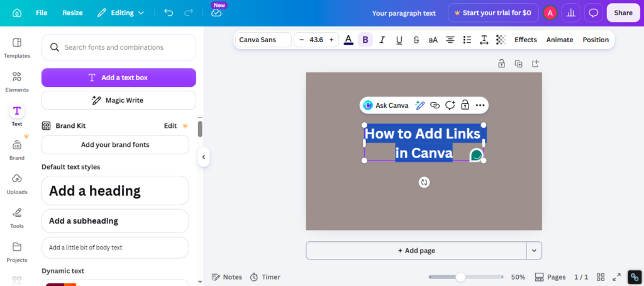
Task: Open more options three dots menu
Action: pyautogui.click(x=480, y=105)
